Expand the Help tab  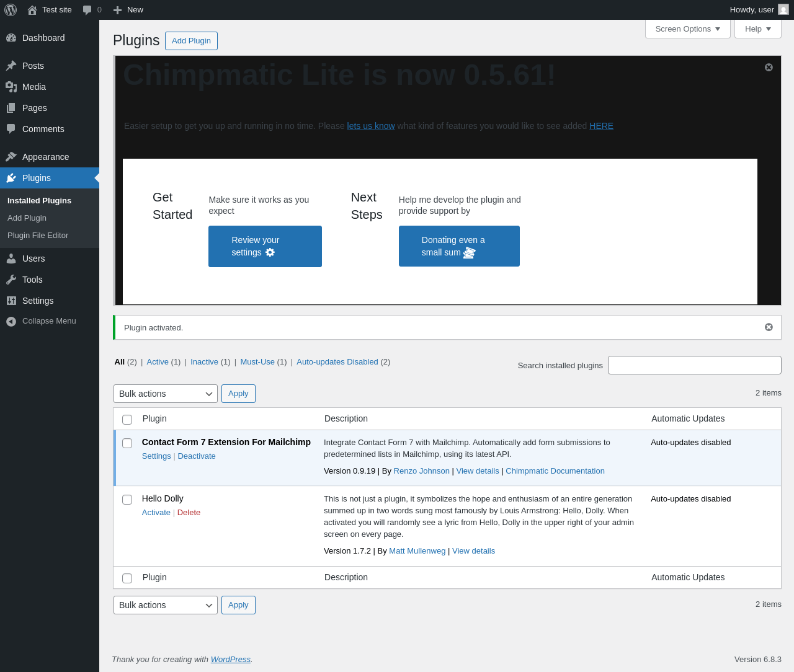click(x=757, y=29)
